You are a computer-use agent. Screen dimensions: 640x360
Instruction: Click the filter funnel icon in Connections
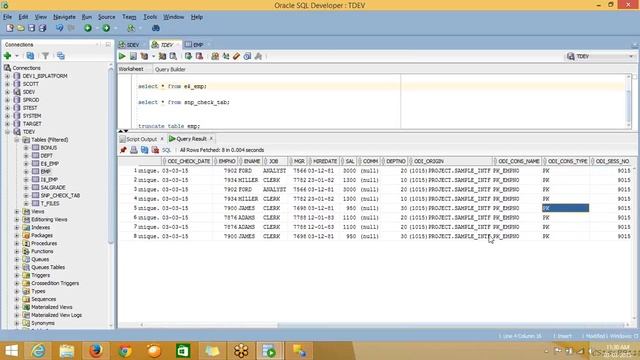point(45,56)
